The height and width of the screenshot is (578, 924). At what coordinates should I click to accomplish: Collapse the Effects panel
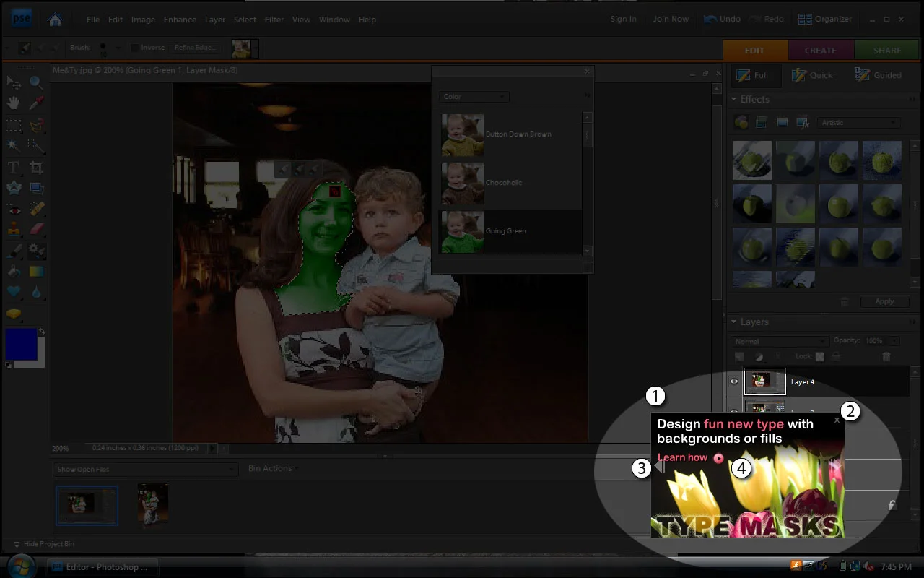[x=734, y=99]
